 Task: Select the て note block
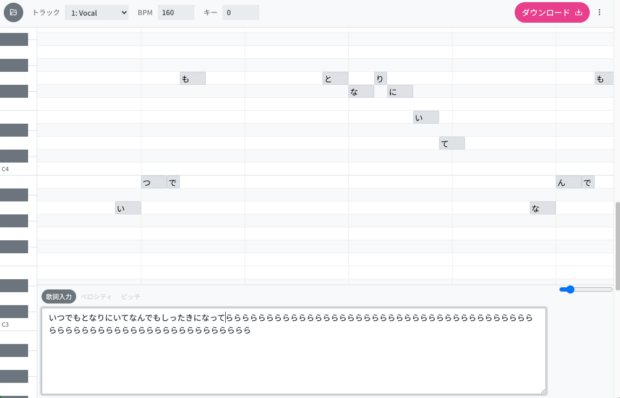coord(452,143)
